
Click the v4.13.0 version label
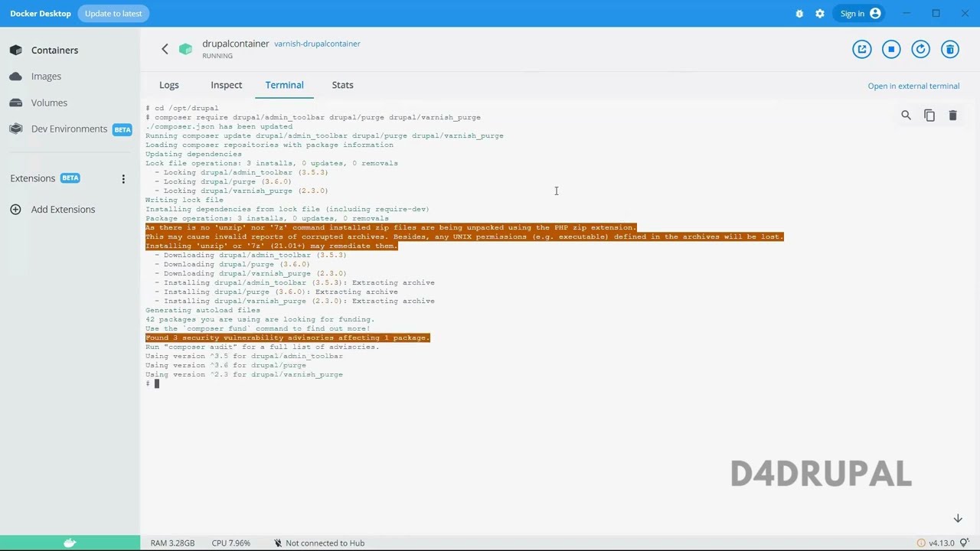(x=941, y=543)
